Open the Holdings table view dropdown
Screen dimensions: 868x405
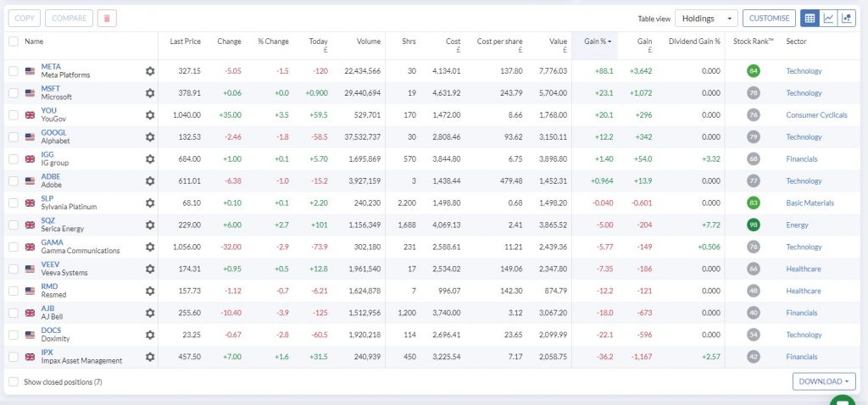coord(706,18)
